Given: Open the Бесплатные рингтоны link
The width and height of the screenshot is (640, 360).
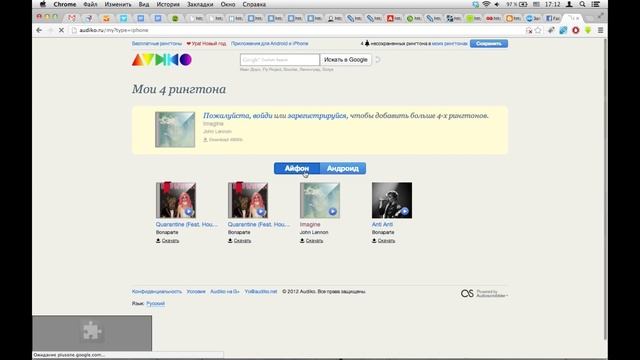Looking at the screenshot, I should point(157,43).
